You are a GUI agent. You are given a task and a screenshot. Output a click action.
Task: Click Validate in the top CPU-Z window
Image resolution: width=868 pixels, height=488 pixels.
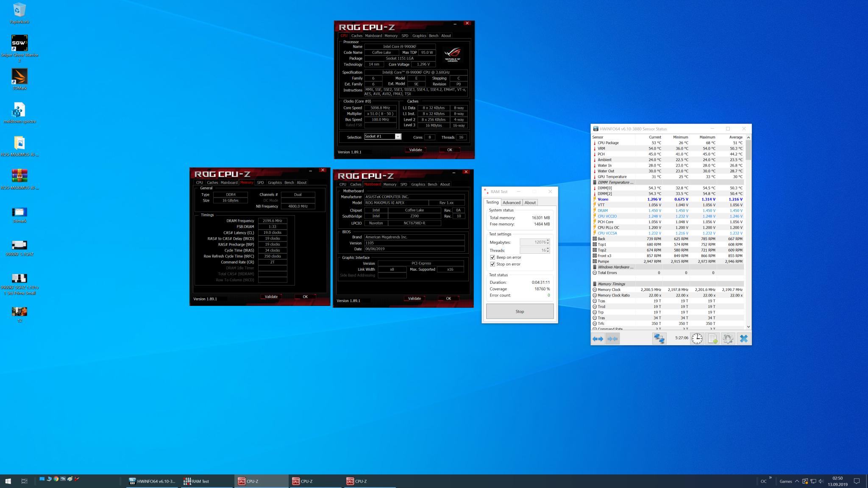click(415, 150)
